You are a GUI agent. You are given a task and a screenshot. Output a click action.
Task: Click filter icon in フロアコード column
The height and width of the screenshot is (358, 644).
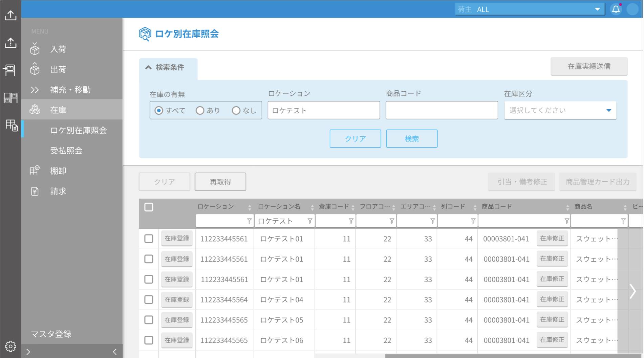point(392,221)
